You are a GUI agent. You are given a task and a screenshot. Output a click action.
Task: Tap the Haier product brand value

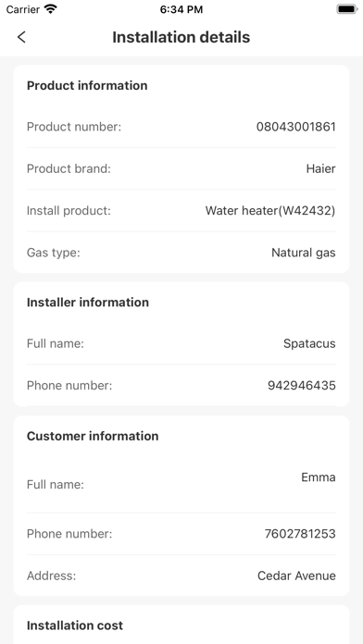click(x=320, y=168)
